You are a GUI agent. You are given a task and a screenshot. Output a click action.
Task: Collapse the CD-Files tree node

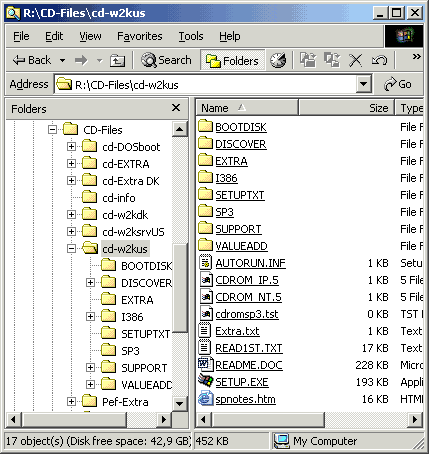[x=52, y=129]
